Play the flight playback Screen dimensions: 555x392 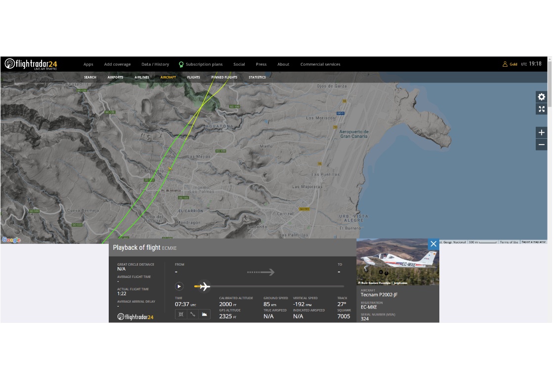click(x=179, y=286)
